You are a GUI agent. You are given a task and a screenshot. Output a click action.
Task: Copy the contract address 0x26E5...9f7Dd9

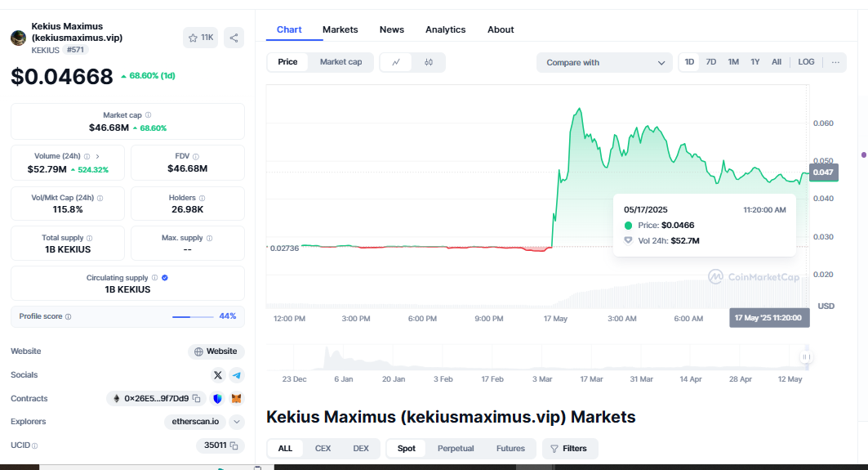pos(196,399)
